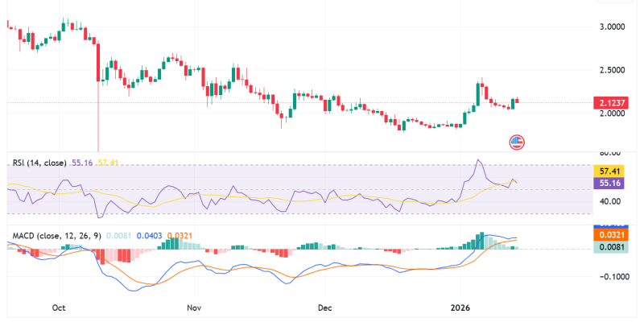Select the MACD (close, 12, 26, 9) legend
The image size is (644, 322).
pos(56,235)
